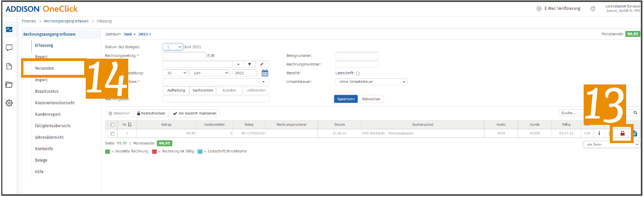Click the help question mark icon
The image size is (644, 197).
click(593, 9)
